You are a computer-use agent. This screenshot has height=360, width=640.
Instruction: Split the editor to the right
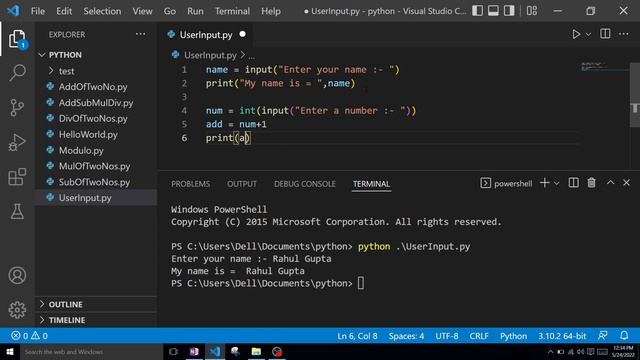(605, 34)
